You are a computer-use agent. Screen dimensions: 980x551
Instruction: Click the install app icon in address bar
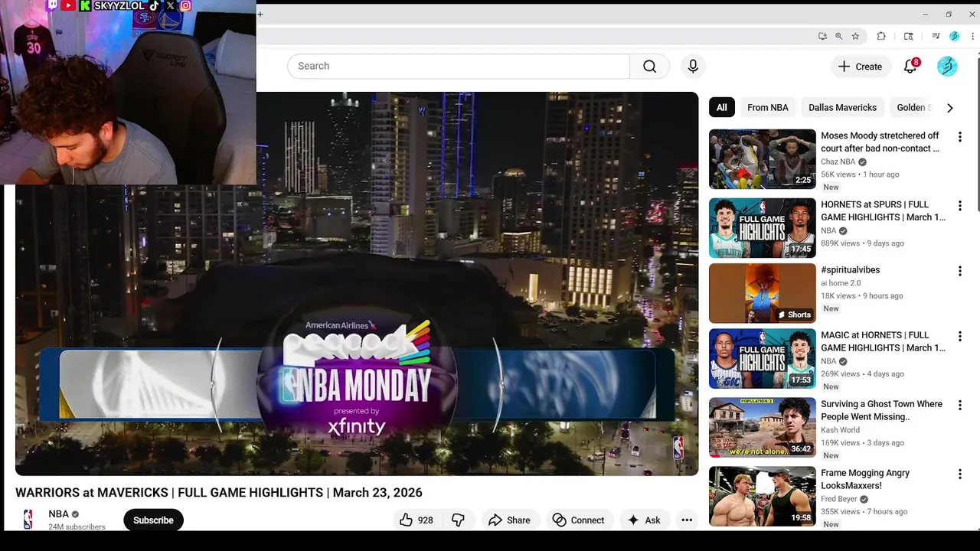822,36
